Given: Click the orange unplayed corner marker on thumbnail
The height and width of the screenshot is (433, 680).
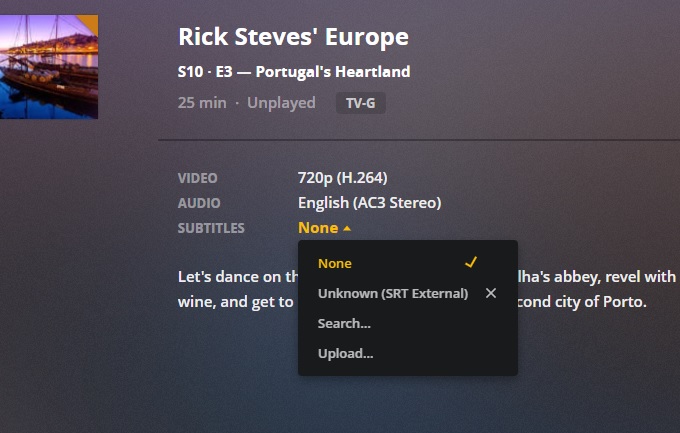Looking at the screenshot, I should point(88,24).
